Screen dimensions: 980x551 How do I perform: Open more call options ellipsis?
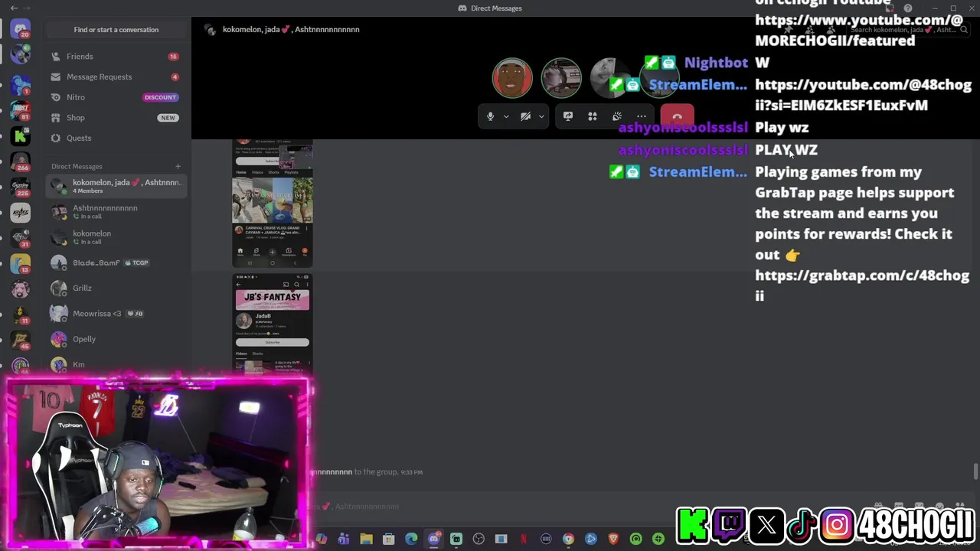click(x=642, y=116)
